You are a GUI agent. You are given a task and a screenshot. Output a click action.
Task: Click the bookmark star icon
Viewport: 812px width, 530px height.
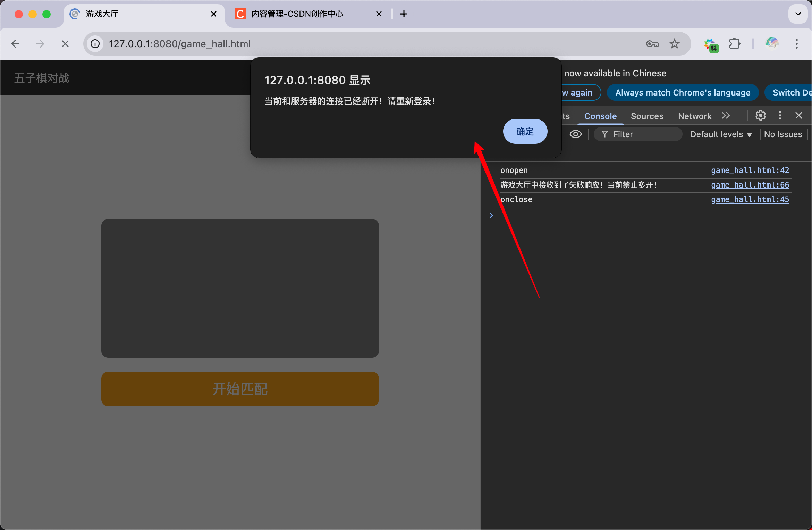(x=674, y=44)
